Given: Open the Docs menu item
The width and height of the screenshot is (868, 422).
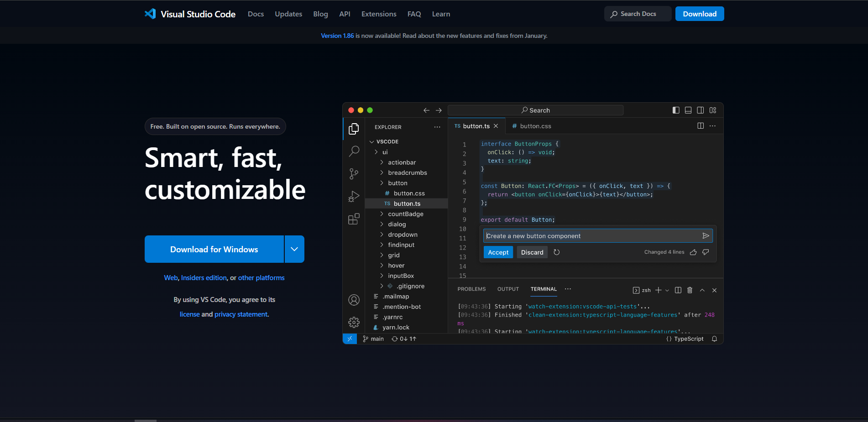Looking at the screenshot, I should [256, 14].
